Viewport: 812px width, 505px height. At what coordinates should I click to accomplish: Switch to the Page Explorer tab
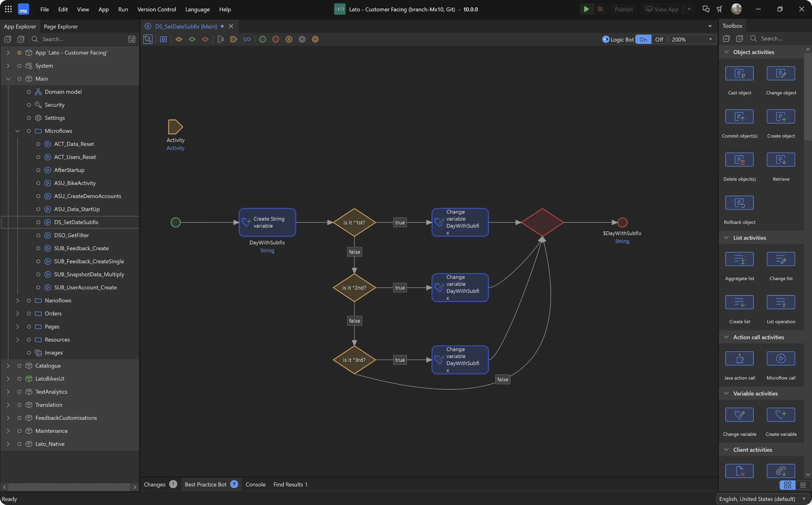60,26
